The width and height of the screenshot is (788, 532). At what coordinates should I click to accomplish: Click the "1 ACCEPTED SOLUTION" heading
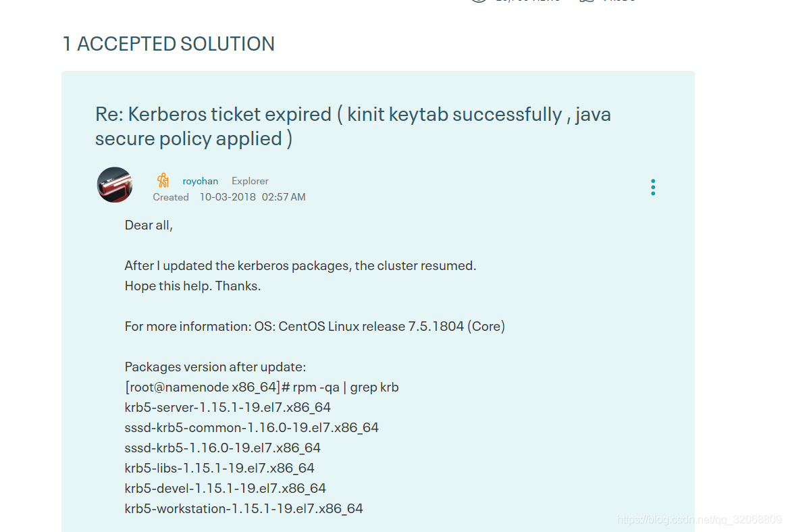(x=169, y=44)
